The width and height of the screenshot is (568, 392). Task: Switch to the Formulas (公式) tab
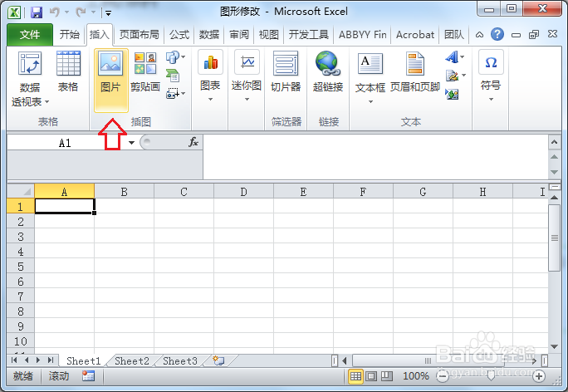coord(179,34)
